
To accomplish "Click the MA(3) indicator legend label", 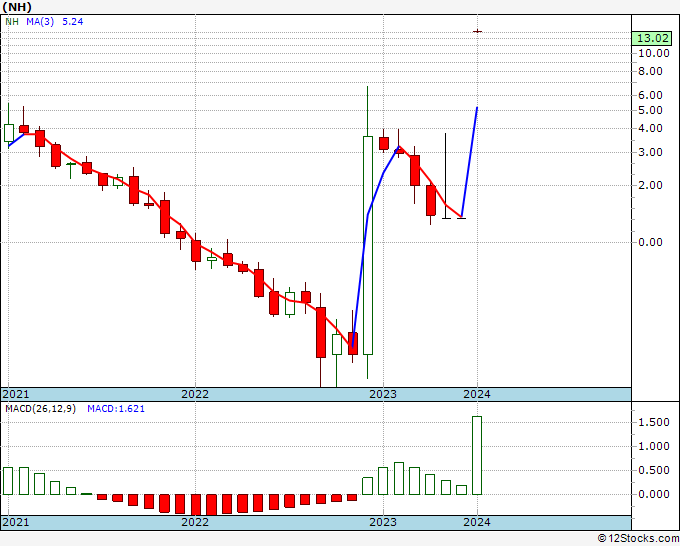I will [x=40, y=22].
